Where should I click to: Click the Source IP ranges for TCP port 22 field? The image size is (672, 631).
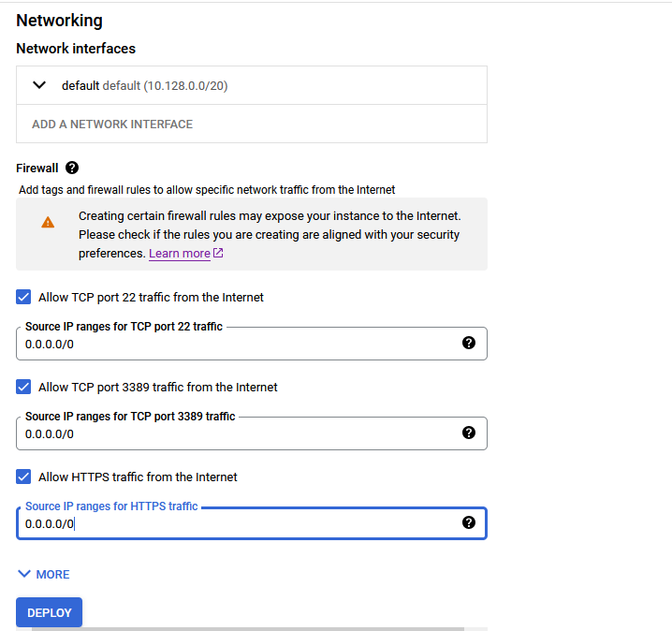point(252,344)
